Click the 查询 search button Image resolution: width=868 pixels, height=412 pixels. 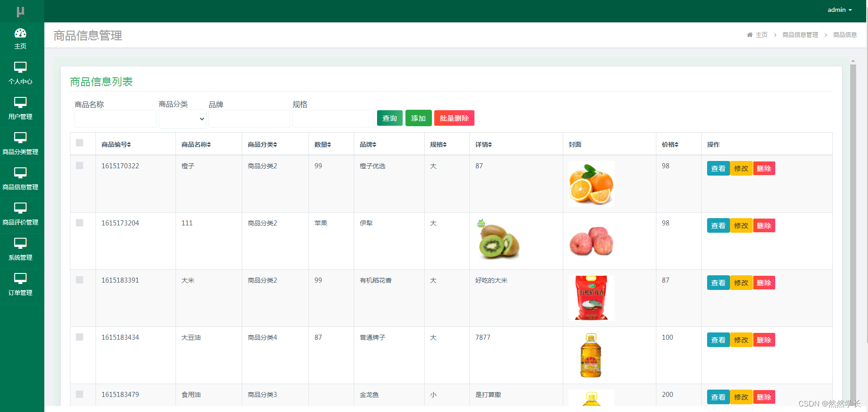tap(390, 118)
